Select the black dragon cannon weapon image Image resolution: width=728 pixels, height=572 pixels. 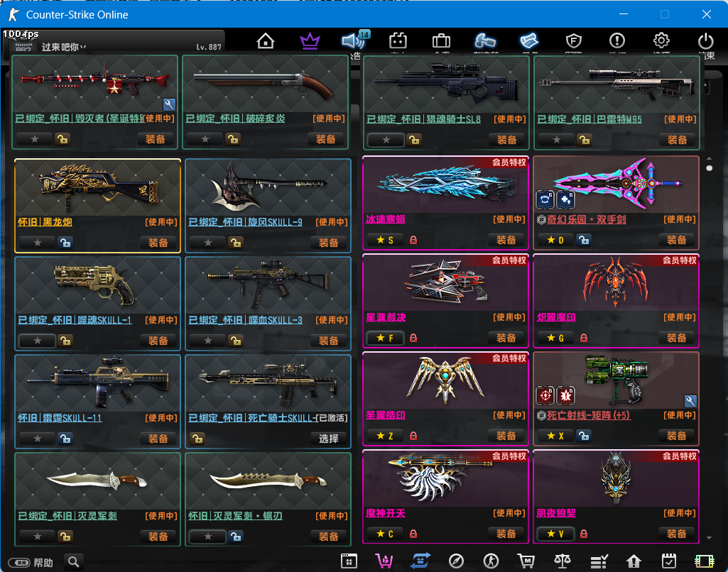(x=98, y=187)
